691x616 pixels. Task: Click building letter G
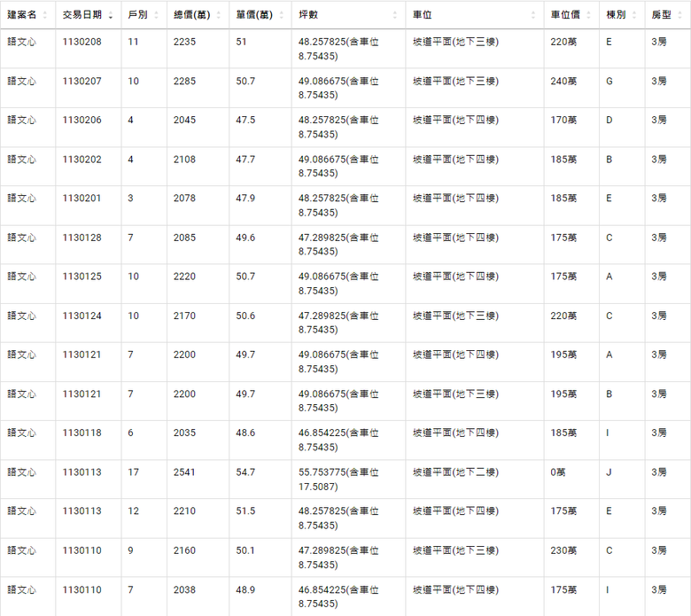[x=609, y=82]
